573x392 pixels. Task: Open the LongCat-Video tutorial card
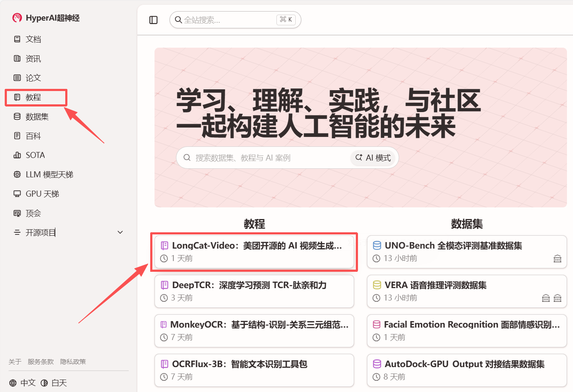(x=254, y=252)
